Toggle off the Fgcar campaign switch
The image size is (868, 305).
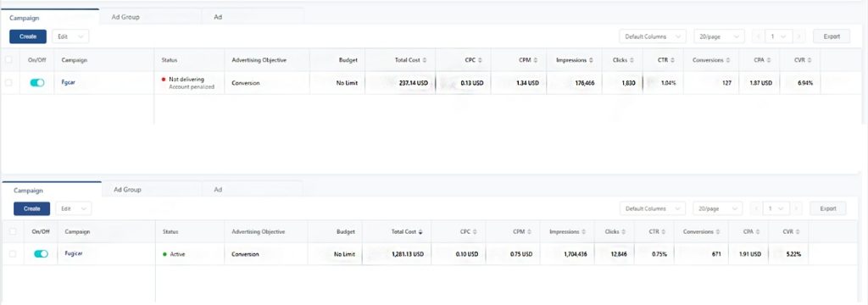pos(37,82)
